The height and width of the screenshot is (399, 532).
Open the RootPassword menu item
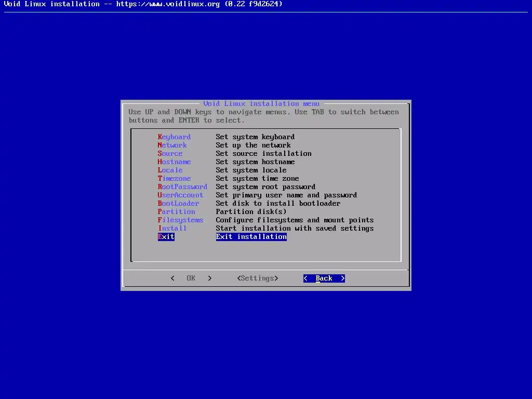point(182,187)
